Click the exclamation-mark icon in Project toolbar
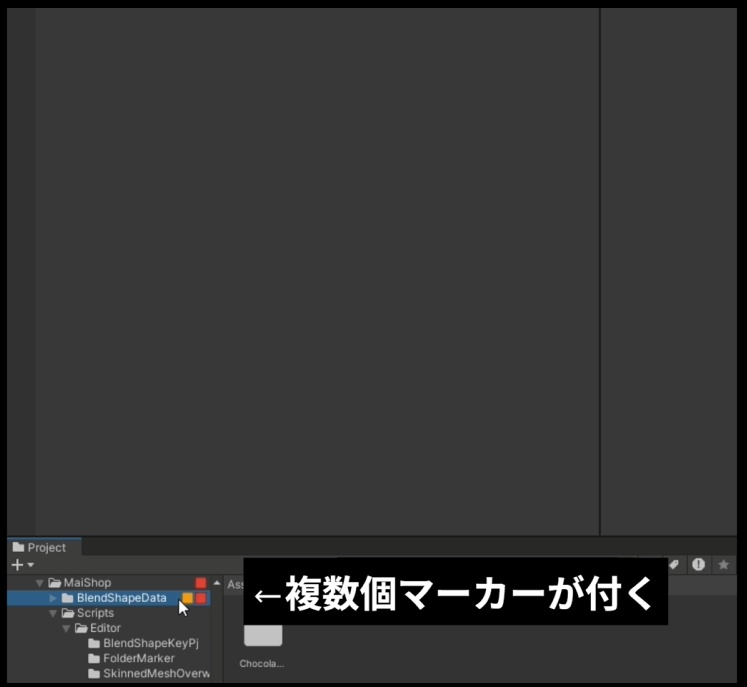This screenshot has width=747, height=687. tap(698, 565)
